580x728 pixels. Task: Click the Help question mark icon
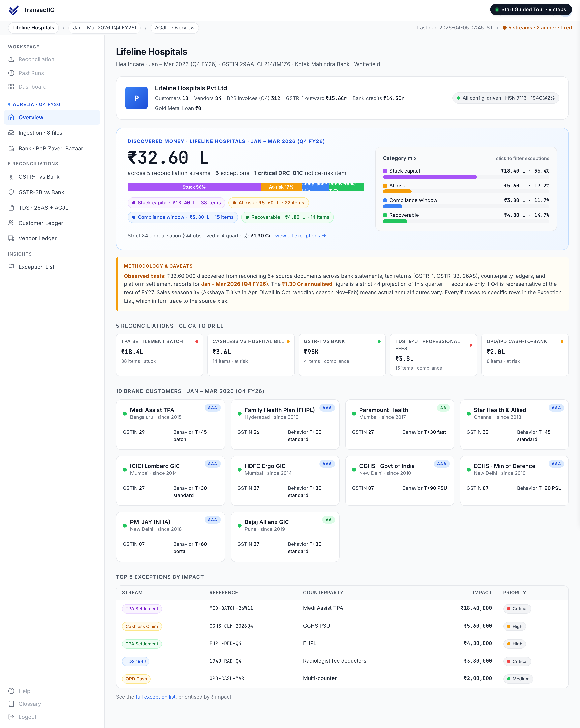(x=11, y=691)
